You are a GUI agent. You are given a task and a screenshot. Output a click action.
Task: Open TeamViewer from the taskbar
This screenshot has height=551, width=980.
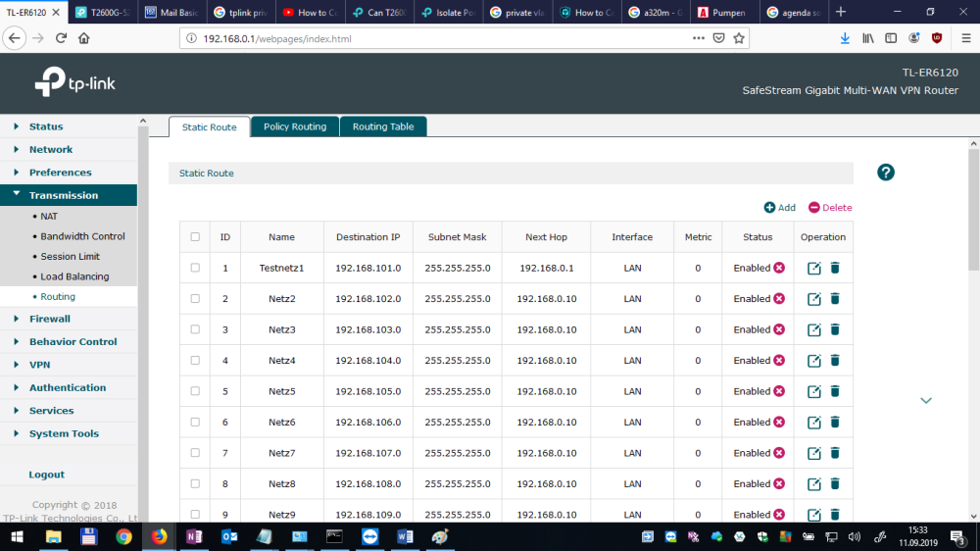click(370, 536)
